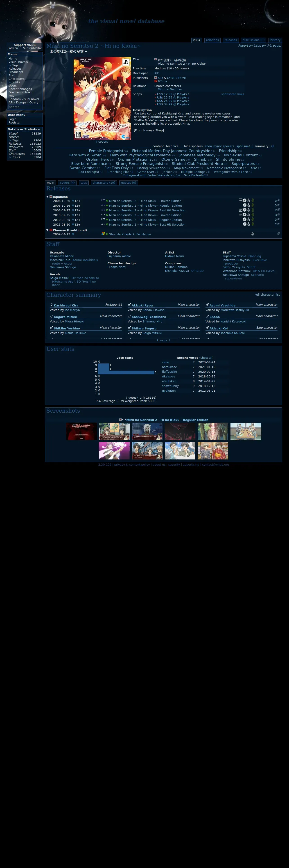Click the Login link in User menu
289x868 pixels.
coord(12,119)
